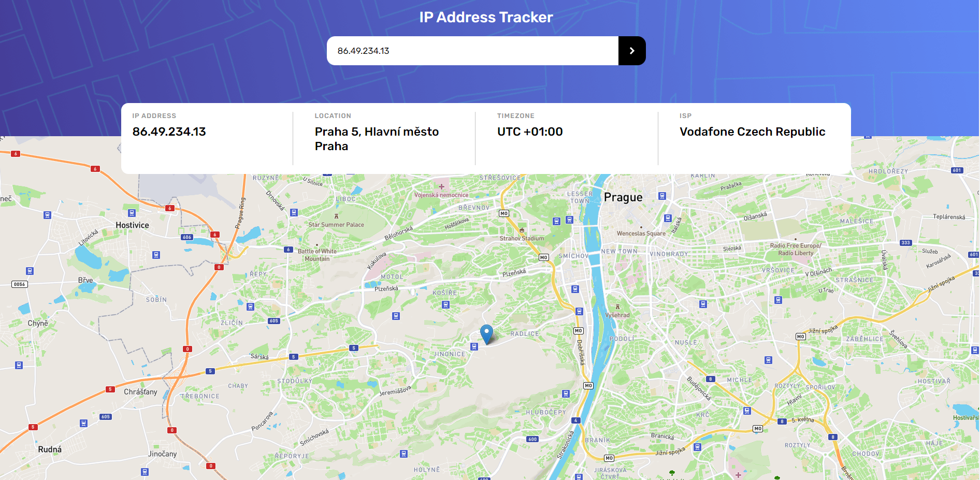Focus the IP address search field
Image resolution: width=980 pixels, height=480 pixels.
[472, 51]
